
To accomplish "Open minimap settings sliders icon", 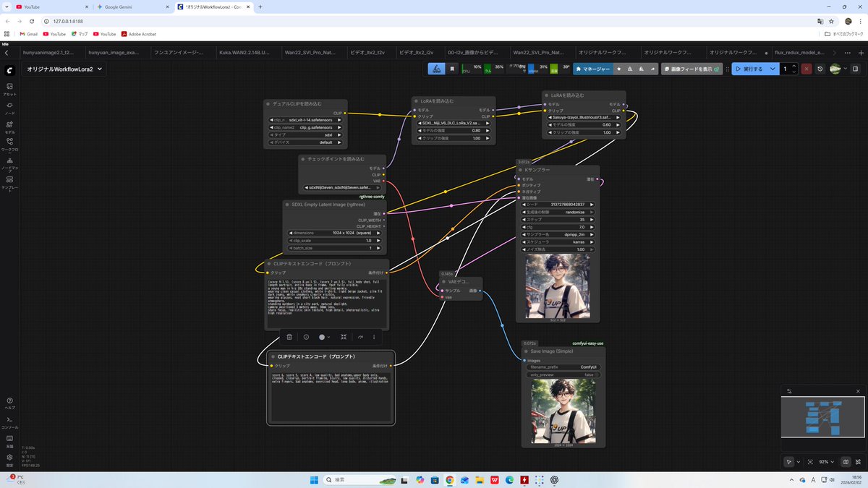I will click(789, 391).
